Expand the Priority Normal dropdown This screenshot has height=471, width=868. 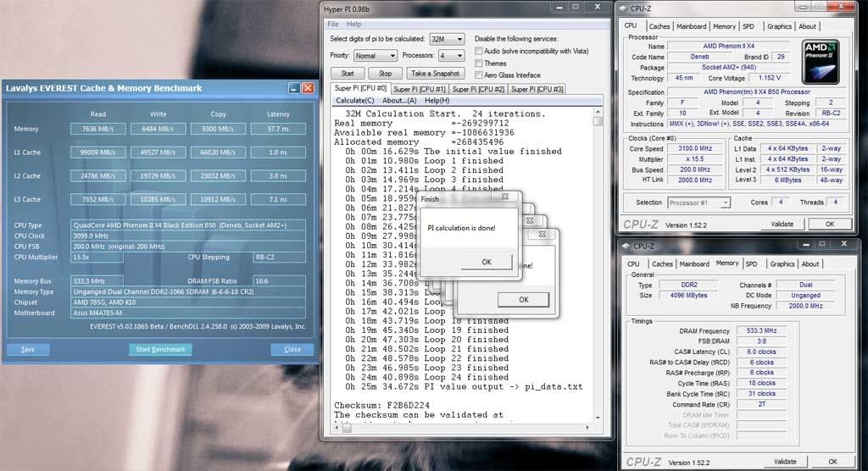tap(375, 56)
